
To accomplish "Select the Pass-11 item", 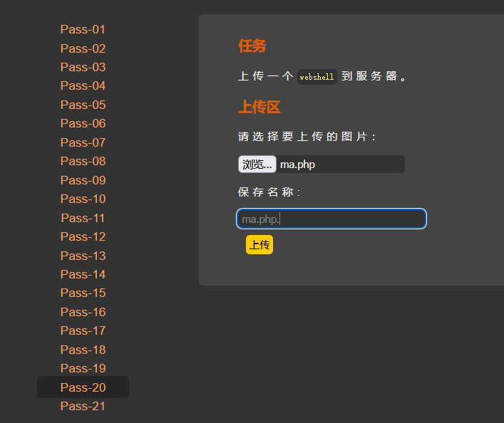I will pos(83,218).
